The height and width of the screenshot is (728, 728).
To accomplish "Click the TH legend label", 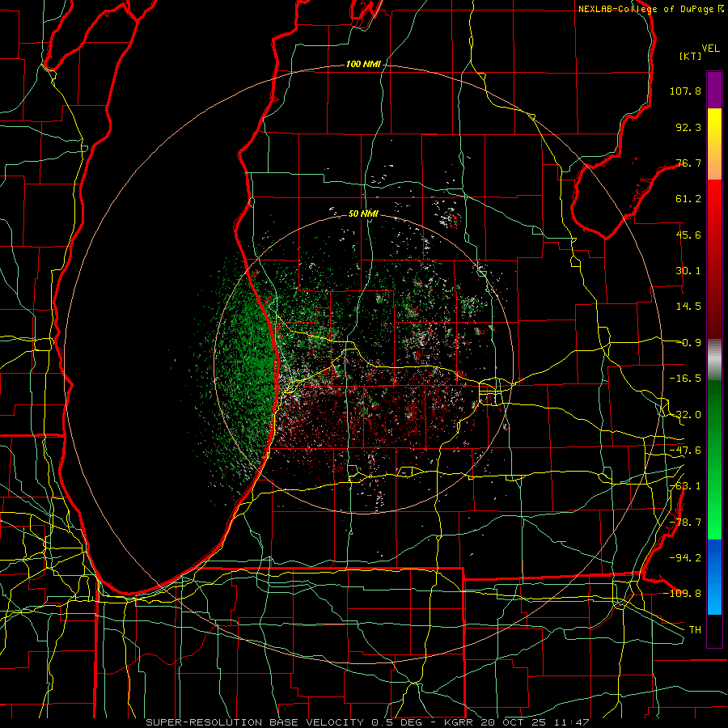I will [x=695, y=629].
